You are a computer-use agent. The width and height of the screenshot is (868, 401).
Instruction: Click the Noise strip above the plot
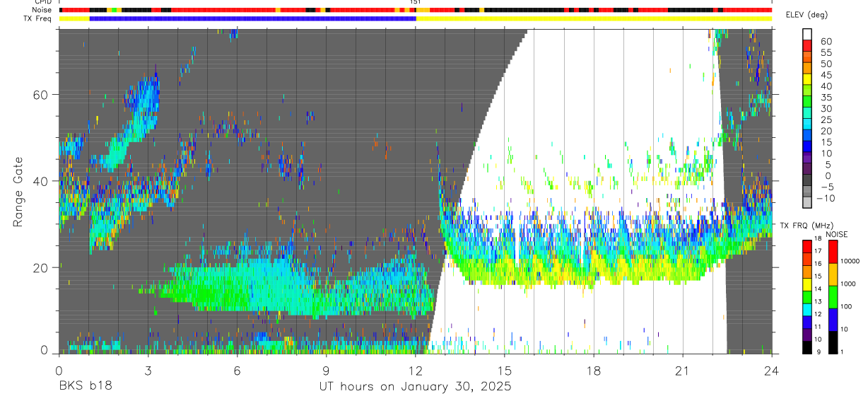[415, 10]
